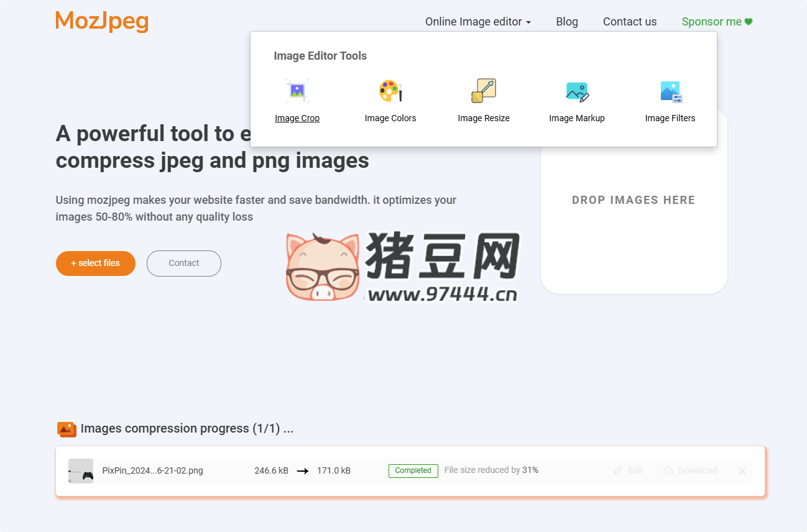Open the Image Markup tool
Screen dimensions: 807x532
577,99
